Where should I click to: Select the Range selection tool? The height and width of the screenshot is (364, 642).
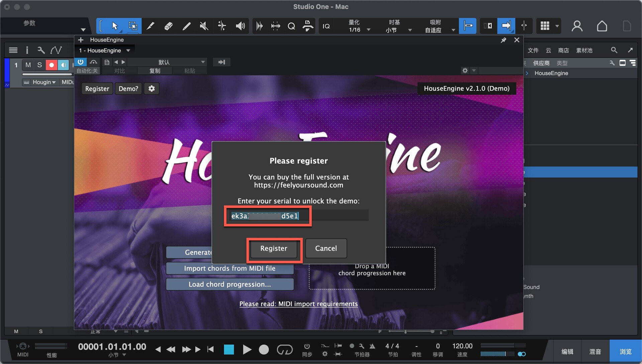pyautogui.click(x=133, y=26)
